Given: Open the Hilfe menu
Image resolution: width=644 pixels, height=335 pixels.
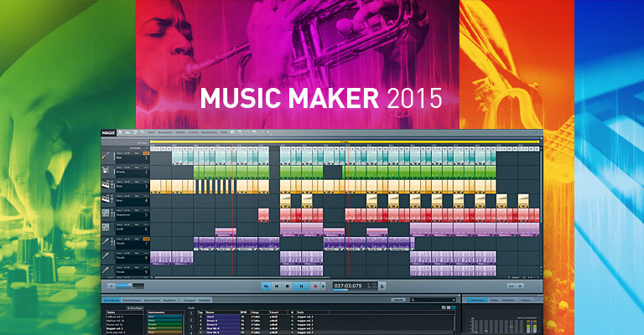Looking at the screenshot, I should click(x=224, y=133).
